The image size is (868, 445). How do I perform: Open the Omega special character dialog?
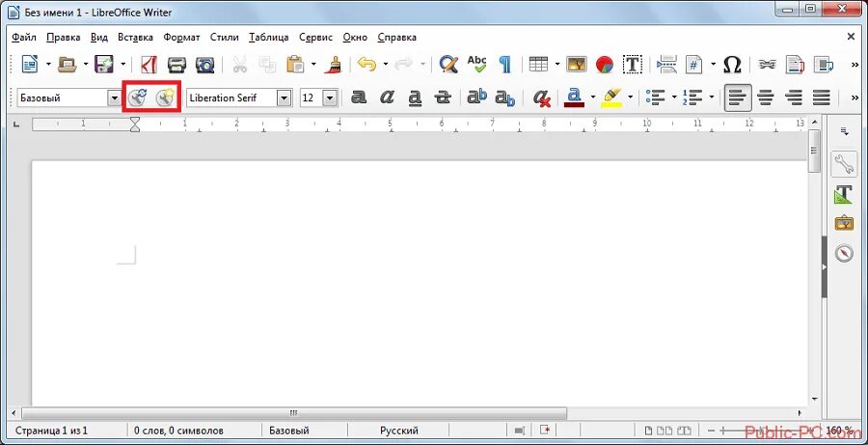(732, 65)
